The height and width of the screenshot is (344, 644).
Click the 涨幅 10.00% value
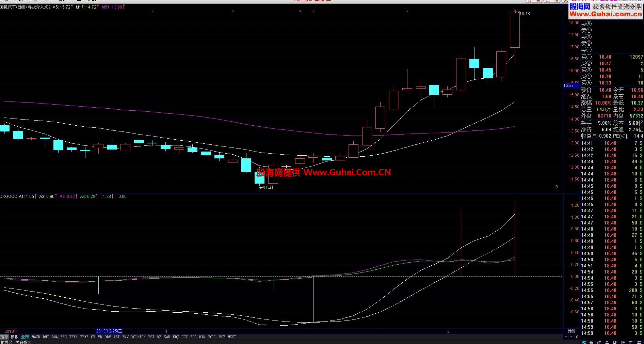coord(603,103)
